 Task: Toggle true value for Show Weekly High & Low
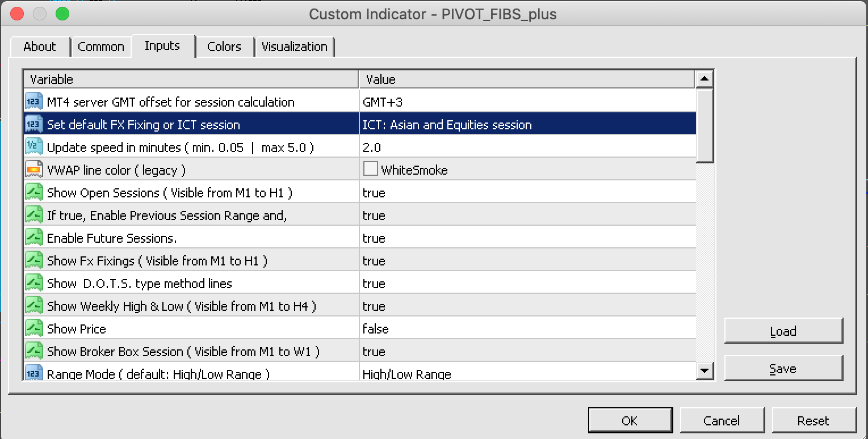[374, 306]
